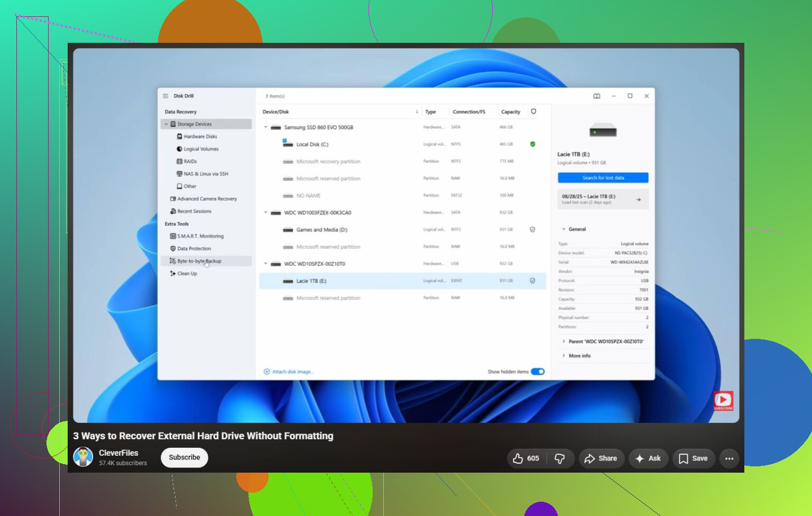Toggle the Show hidden items switch
Image resolution: width=812 pixels, height=516 pixels.
538,372
